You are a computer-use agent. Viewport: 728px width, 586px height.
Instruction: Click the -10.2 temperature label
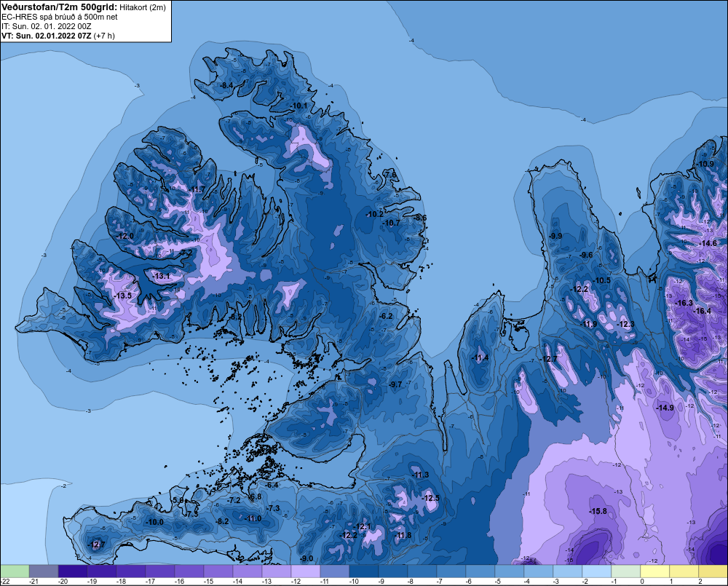(x=375, y=215)
